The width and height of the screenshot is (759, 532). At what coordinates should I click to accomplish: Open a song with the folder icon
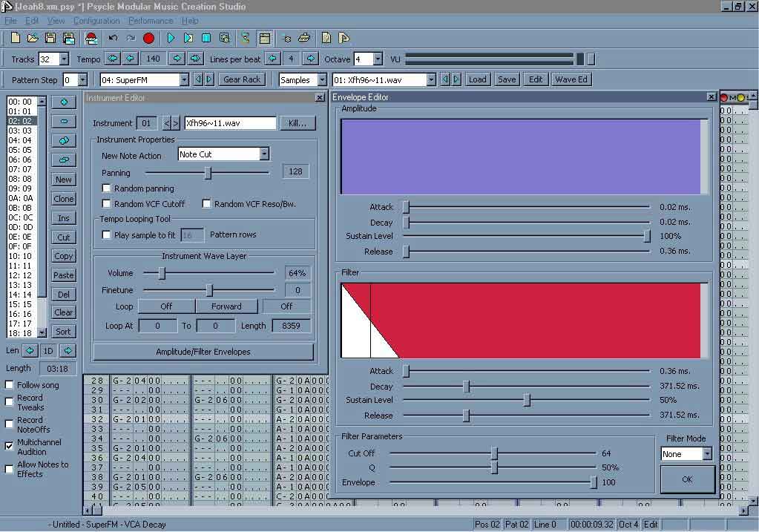click(33, 38)
